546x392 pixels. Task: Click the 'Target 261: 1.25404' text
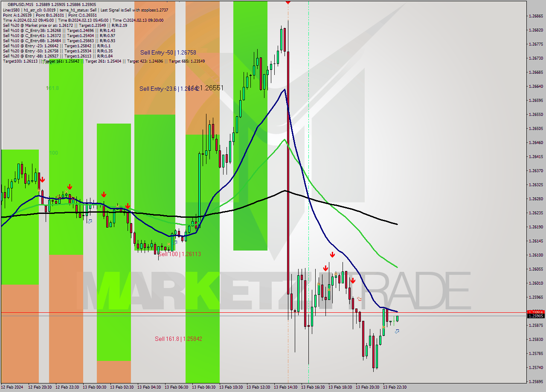point(103,61)
